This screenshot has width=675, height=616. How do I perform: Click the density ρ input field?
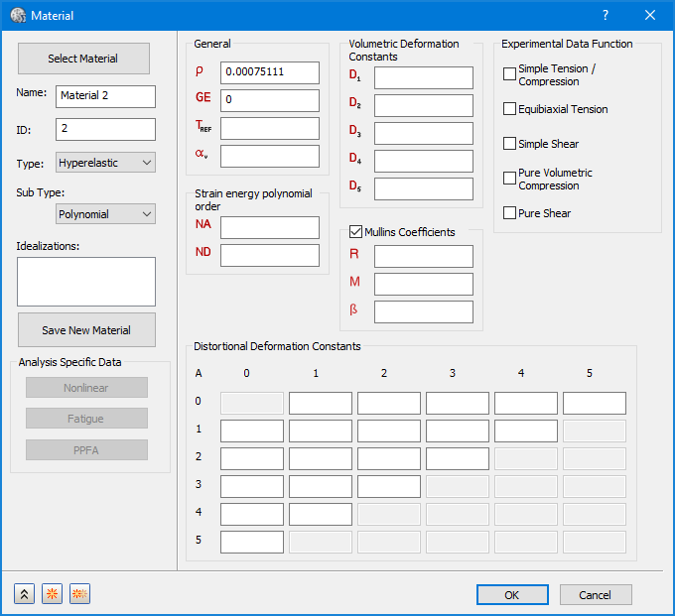[270, 72]
